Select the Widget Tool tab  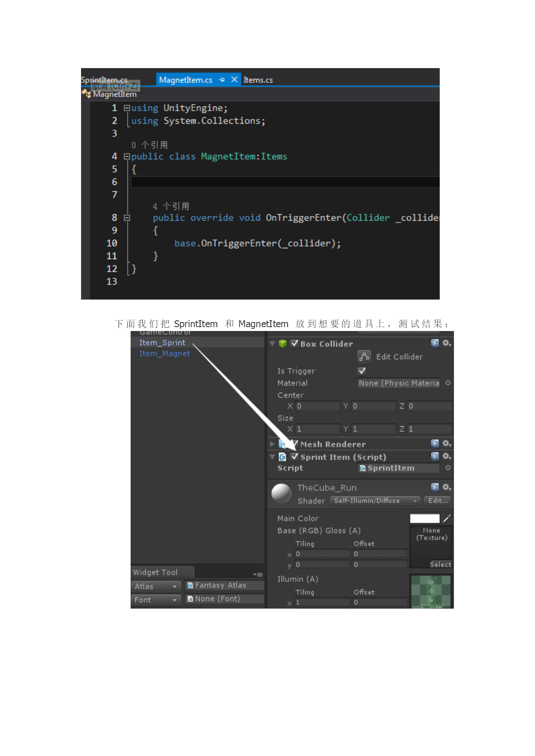(162, 572)
